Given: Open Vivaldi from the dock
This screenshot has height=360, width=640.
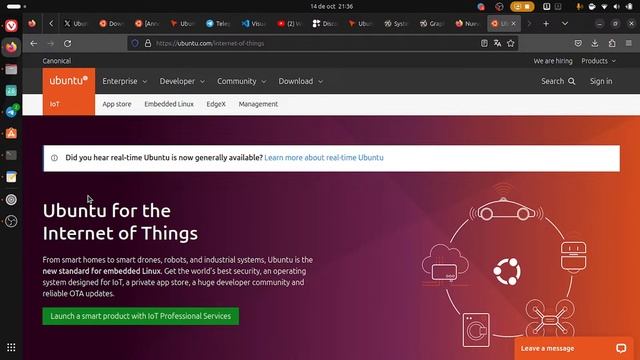Looking at the screenshot, I should click(11, 26).
